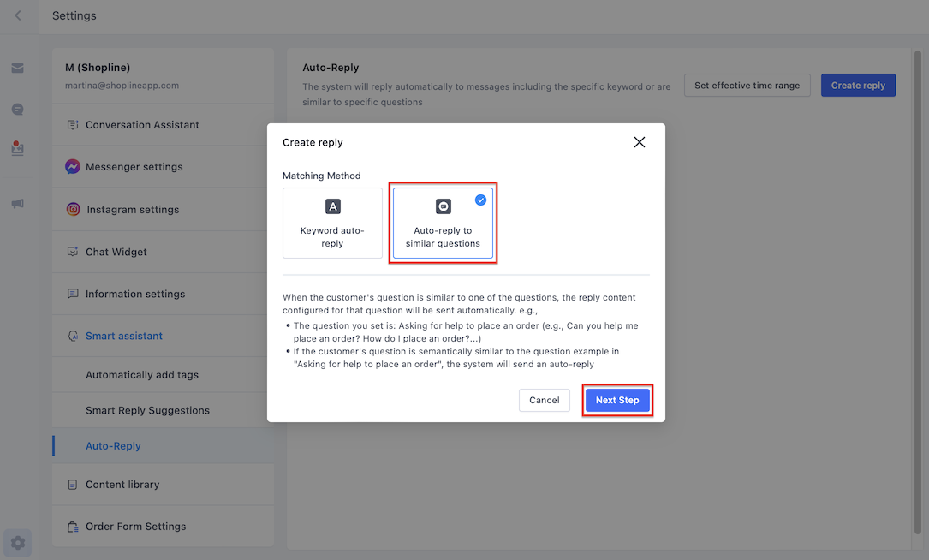This screenshot has height=560, width=929.
Task: Close the Create reply dialog
Action: [640, 142]
